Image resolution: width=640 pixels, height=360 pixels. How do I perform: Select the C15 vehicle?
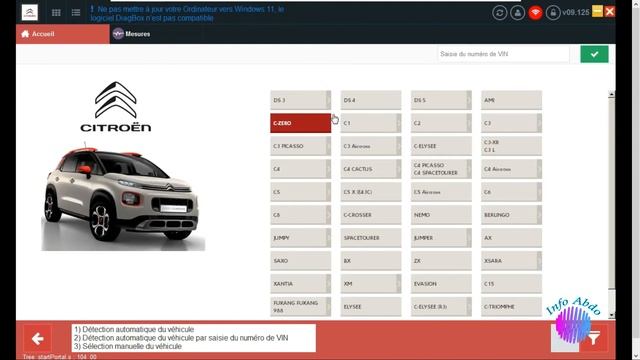511,284
